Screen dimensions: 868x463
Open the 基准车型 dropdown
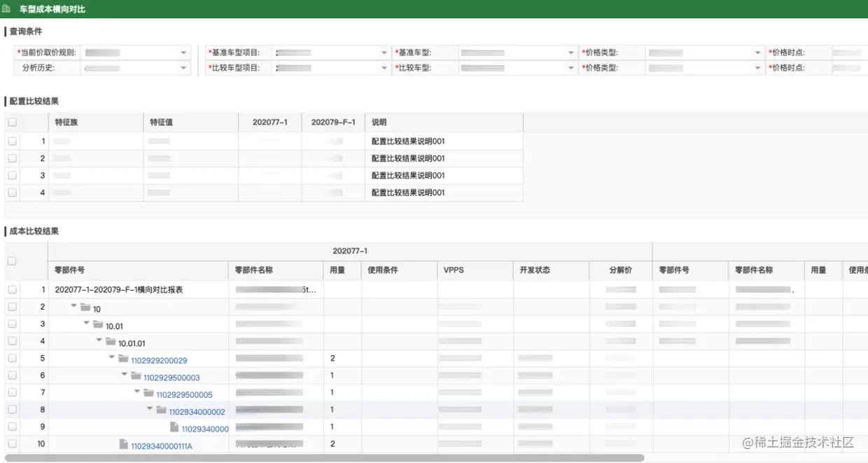click(x=571, y=53)
